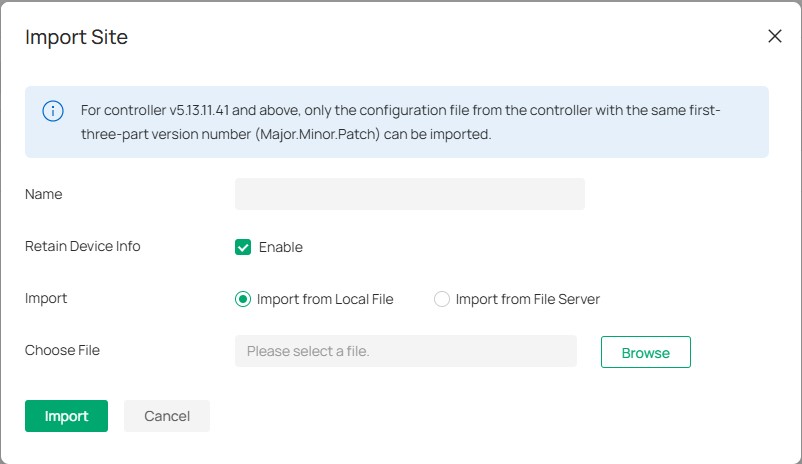Screen dimensions: 802x464
Task: Click the green Import button
Action: click(x=66, y=416)
